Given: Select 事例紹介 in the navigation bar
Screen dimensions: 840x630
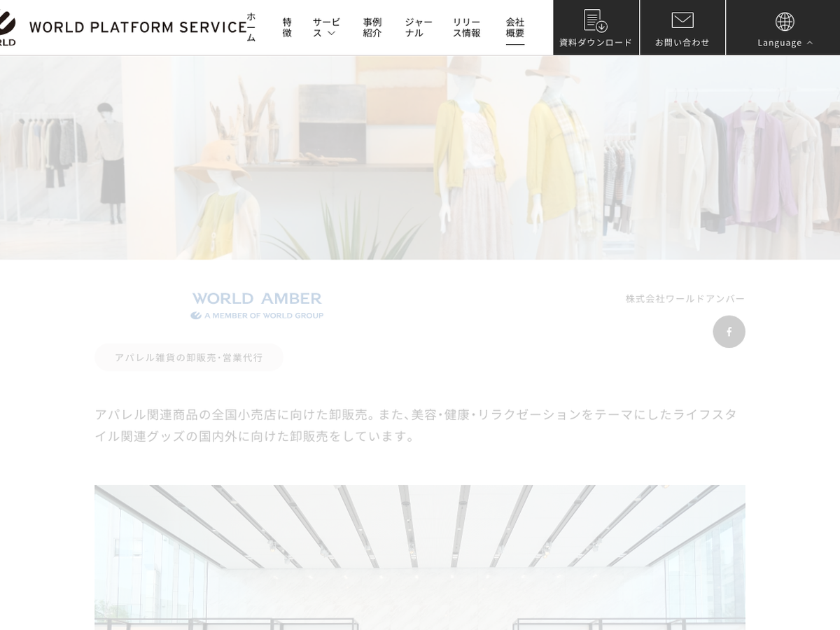Looking at the screenshot, I should click(x=372, y=27).
